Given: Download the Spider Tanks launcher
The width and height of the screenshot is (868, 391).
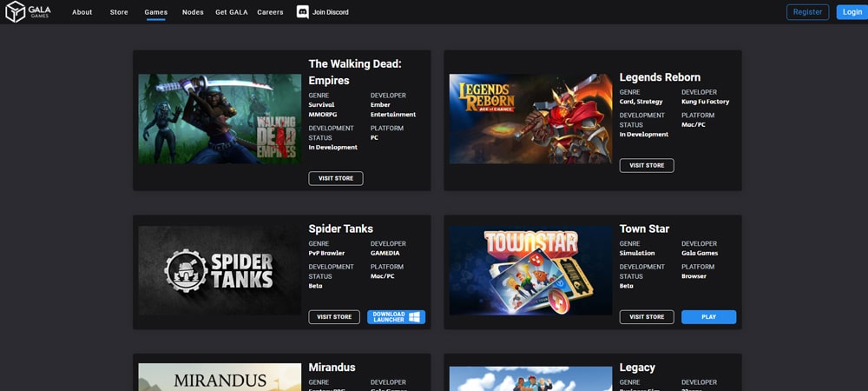Looking at the screenshot, I should tap(397, 317).
